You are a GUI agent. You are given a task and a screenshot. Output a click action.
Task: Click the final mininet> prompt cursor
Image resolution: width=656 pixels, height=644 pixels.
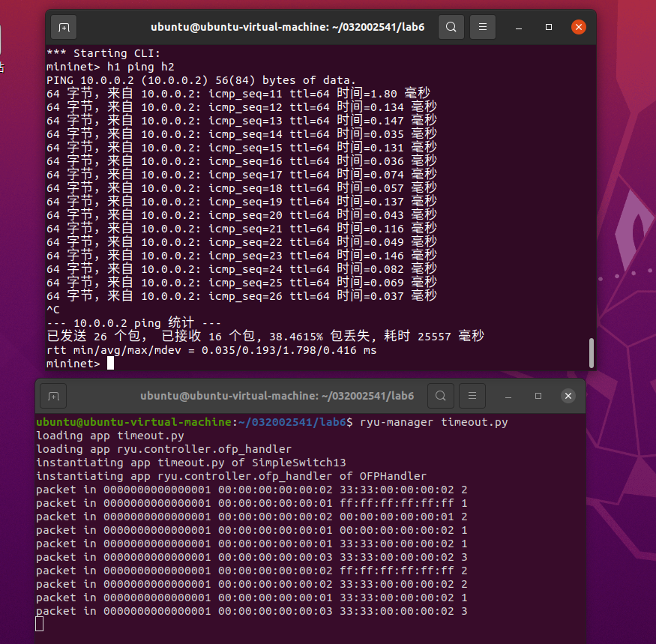(110, 363)
